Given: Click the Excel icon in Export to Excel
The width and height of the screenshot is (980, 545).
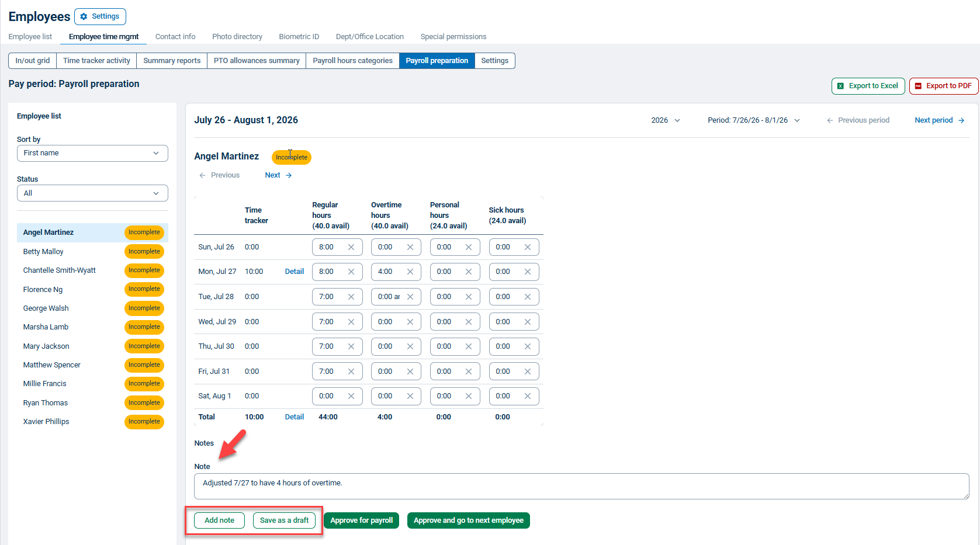Looking at the screenshot, I should tap(840, 86).
